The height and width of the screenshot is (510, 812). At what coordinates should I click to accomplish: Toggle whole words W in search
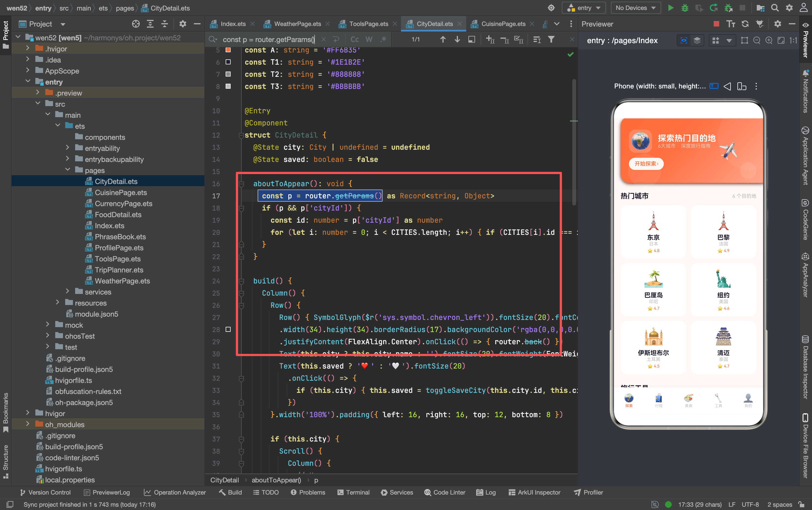coord(369,40)
